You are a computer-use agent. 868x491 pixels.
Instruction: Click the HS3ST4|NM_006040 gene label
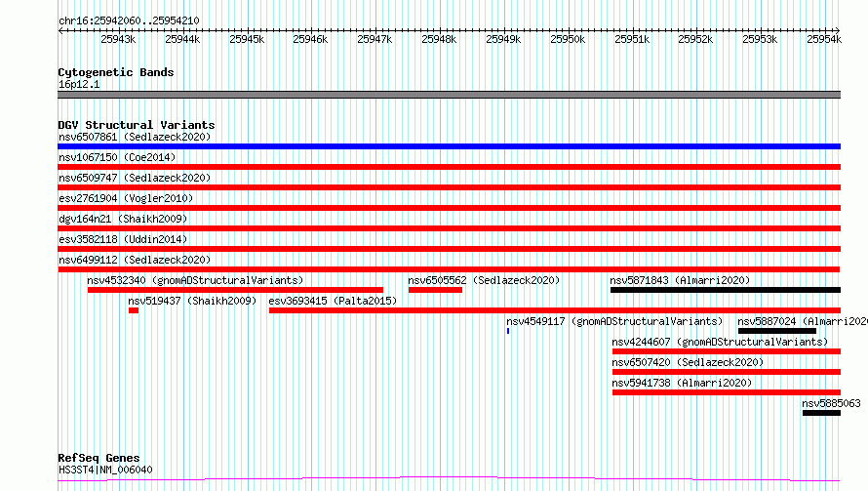coord(105,470)
